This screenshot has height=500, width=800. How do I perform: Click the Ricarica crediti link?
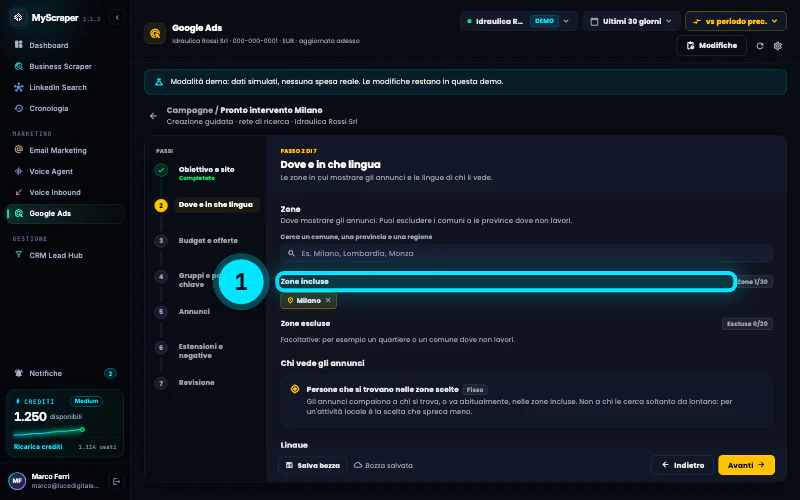38,446
